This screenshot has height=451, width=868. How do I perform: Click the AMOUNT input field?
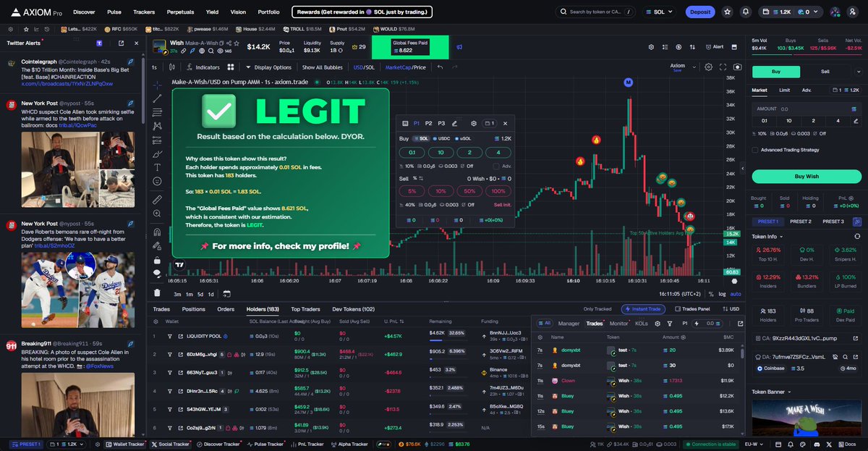pos(807,108)
